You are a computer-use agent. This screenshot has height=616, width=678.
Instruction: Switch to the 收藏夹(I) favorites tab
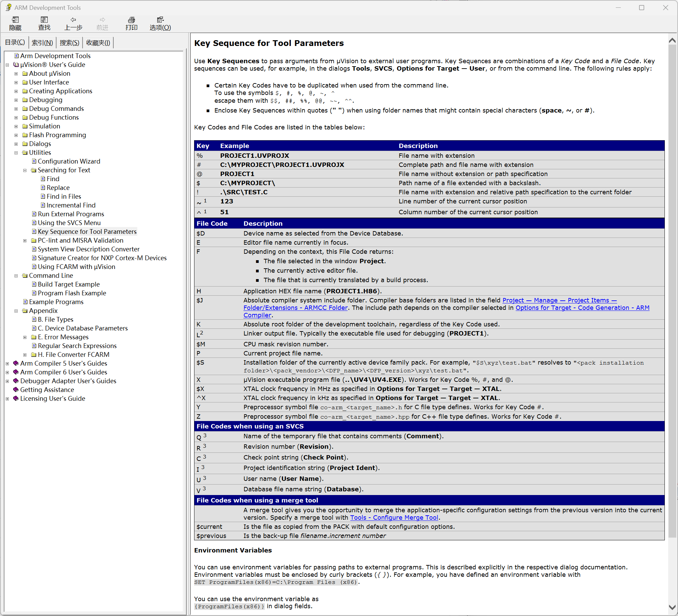(x=98, y=43)
